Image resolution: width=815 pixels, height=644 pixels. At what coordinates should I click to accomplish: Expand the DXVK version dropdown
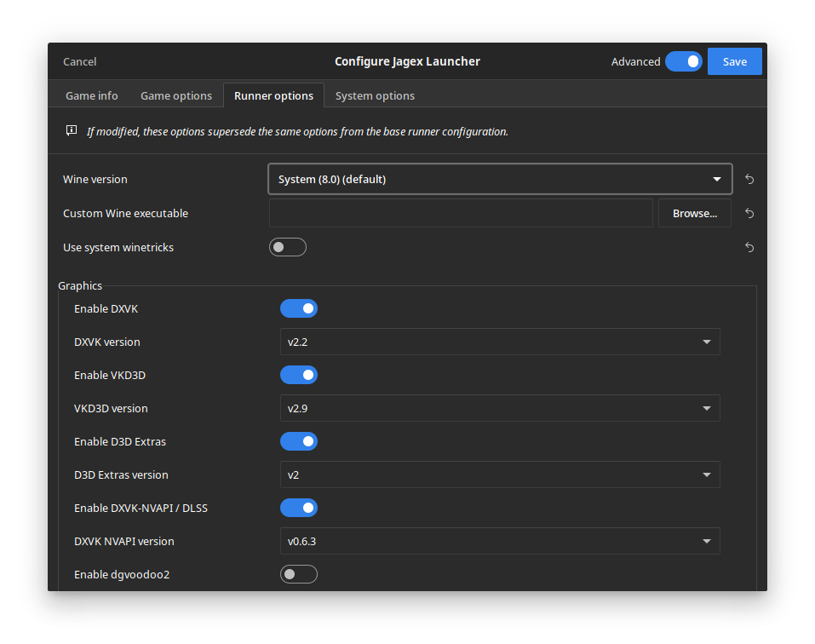pos(500,342)
